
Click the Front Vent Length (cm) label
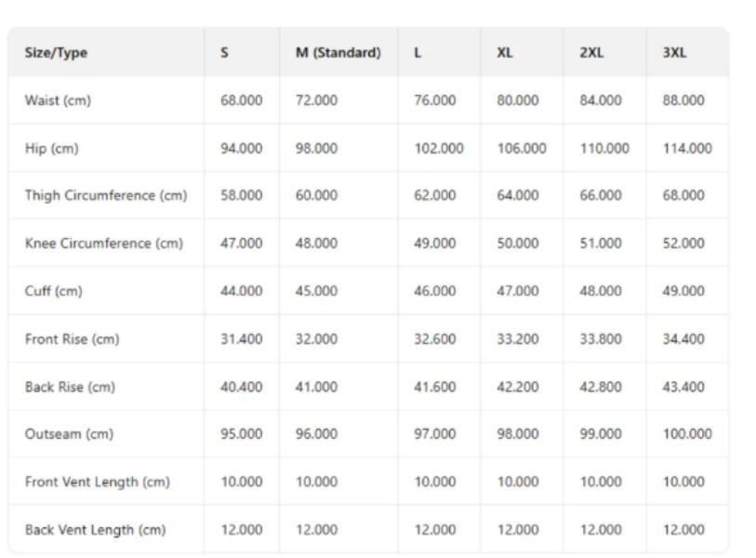tap(97, 483)
